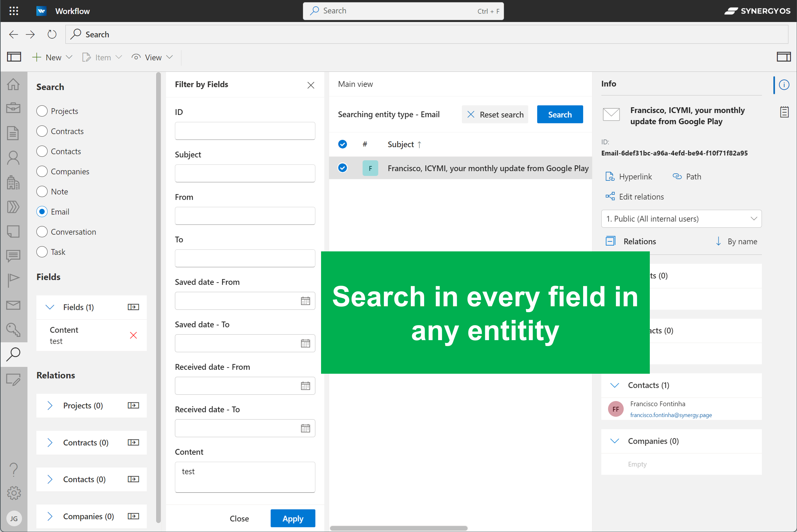
Task: Expand the Contacts (0) relations
Action: point(49,479)
